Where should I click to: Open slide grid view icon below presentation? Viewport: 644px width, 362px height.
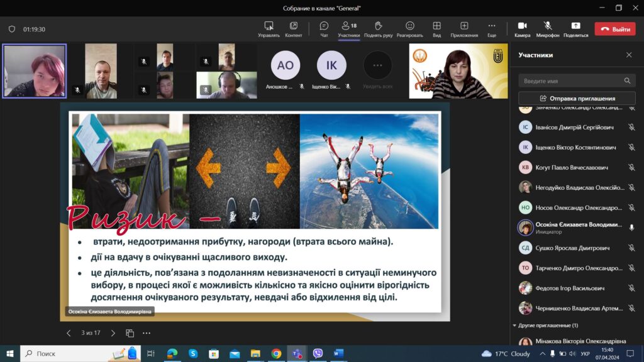coord(130,333)
